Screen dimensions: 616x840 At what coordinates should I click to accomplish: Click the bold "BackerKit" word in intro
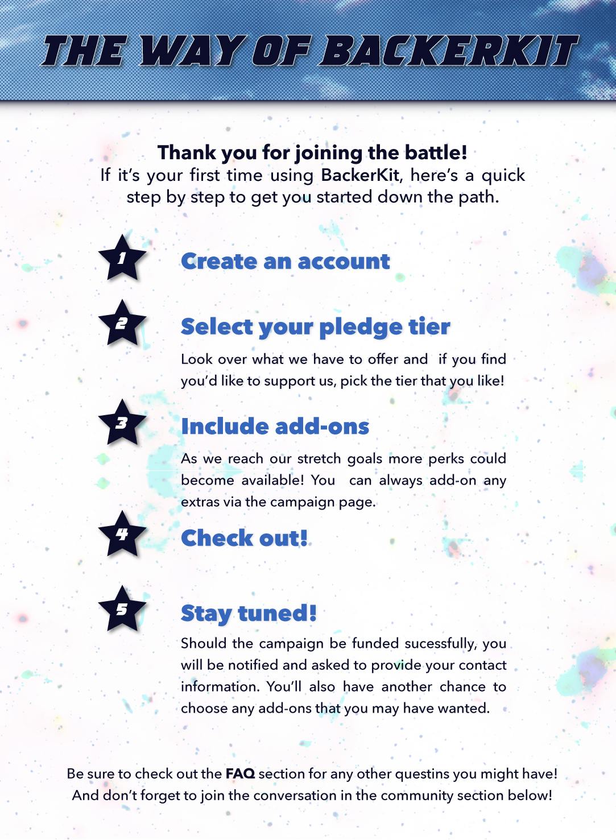coord(359,175)
